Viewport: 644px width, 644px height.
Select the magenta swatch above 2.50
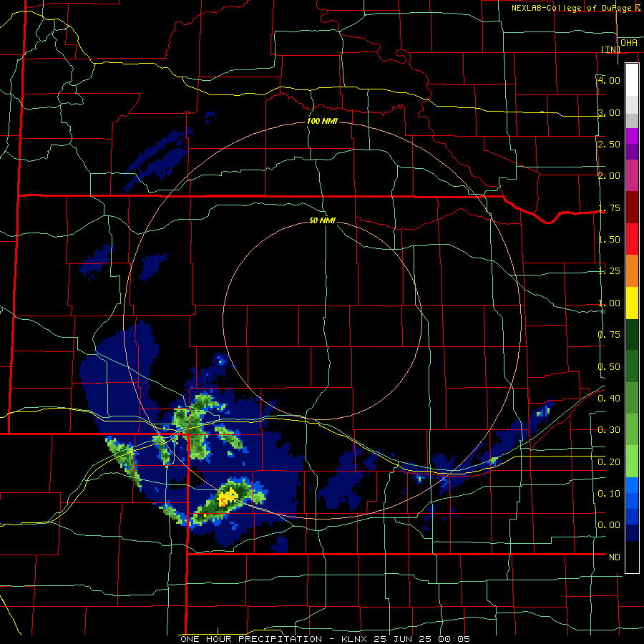[x=632, y=136]
